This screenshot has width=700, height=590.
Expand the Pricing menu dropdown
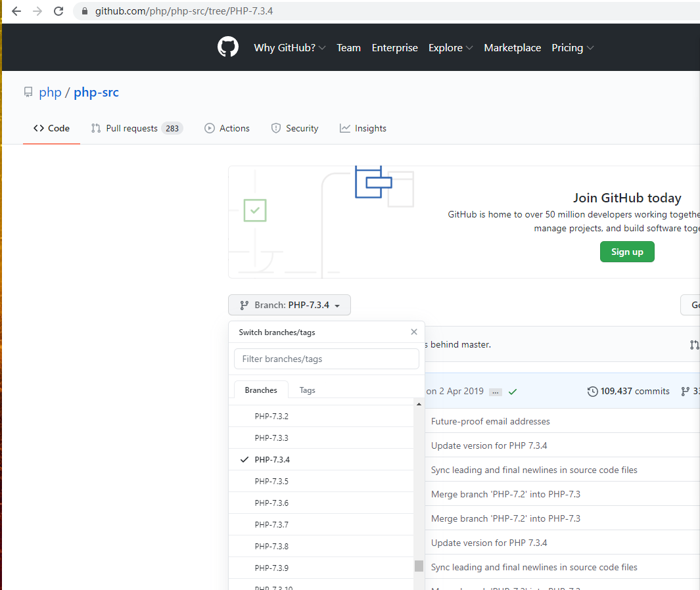[x=572, y=47]
